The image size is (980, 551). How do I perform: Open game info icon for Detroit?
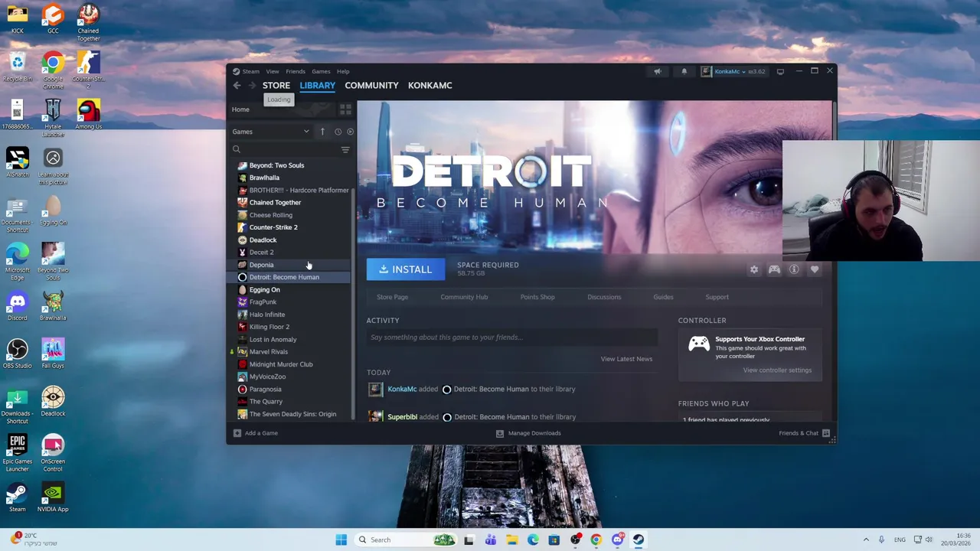coord(794,269)
